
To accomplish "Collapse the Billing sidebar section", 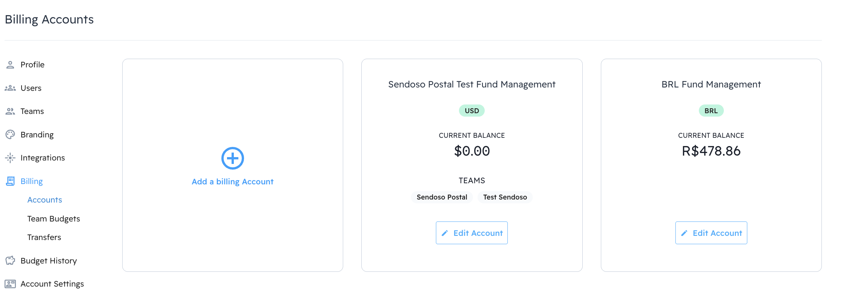I will coord(32,181).
